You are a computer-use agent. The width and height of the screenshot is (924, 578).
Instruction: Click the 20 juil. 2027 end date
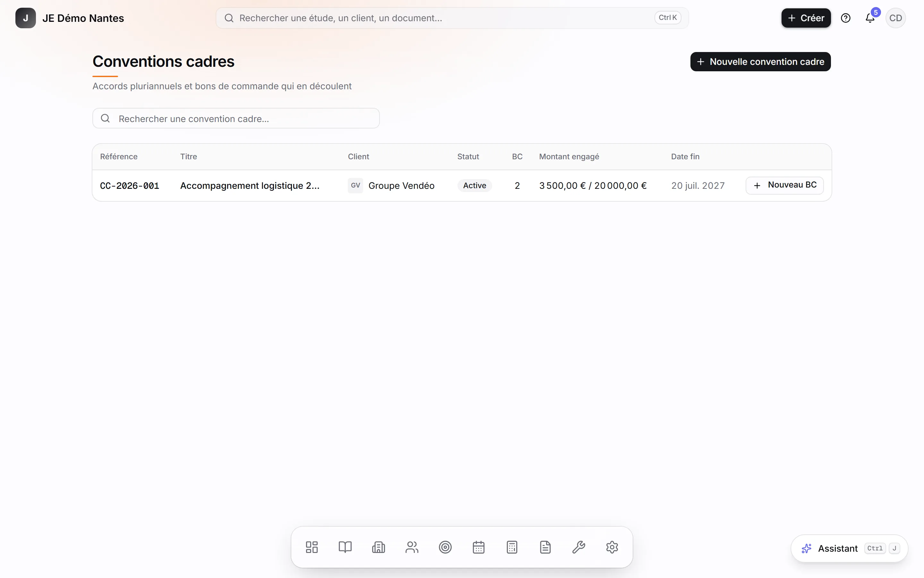[x=698, y=186]
